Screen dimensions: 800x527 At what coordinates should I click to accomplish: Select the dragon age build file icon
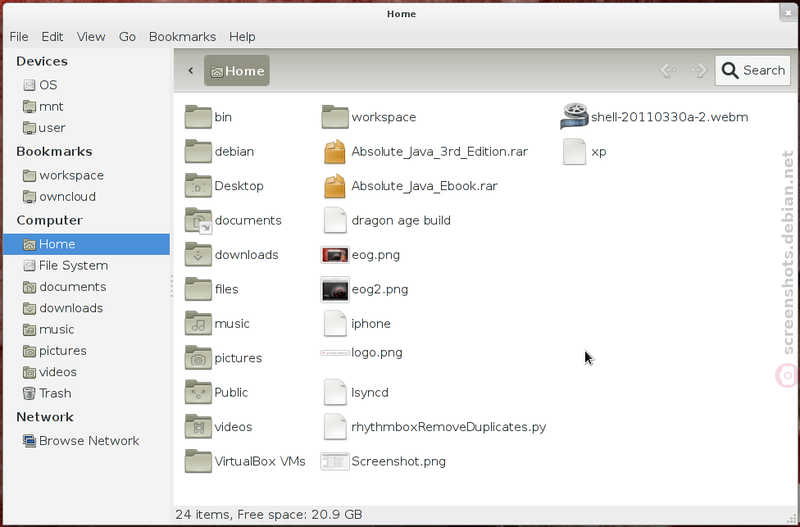point(335,220)
